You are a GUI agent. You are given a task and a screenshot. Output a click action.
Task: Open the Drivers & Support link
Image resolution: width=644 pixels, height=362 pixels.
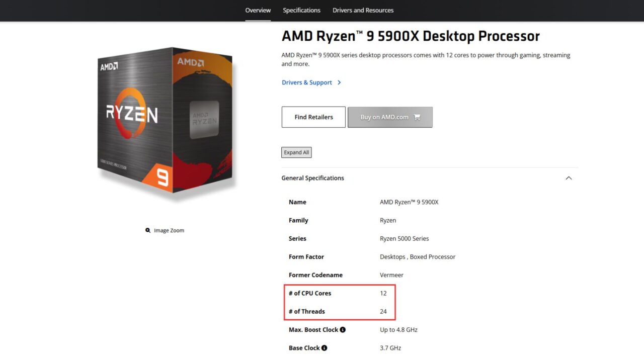(306, 82)
